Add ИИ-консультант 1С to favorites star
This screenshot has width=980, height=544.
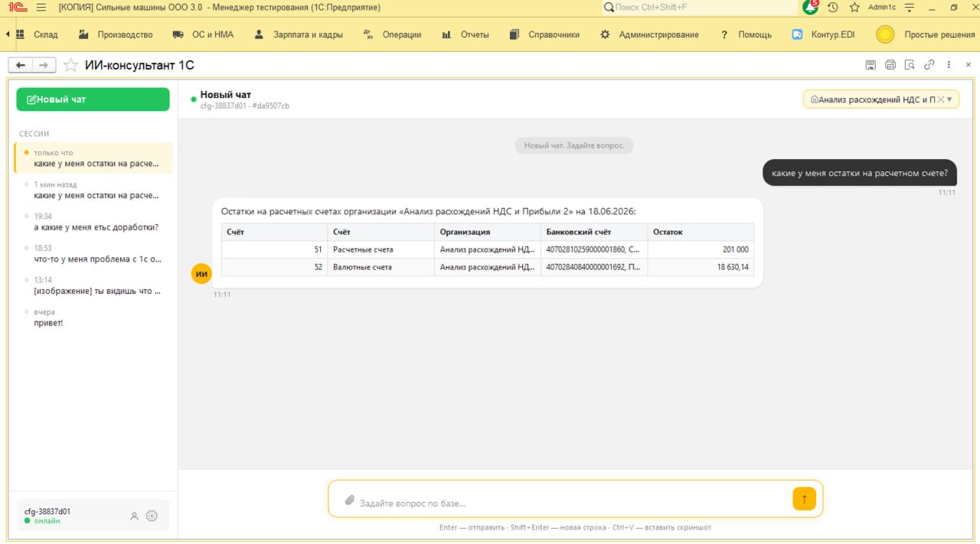click(x=70, y=65)
